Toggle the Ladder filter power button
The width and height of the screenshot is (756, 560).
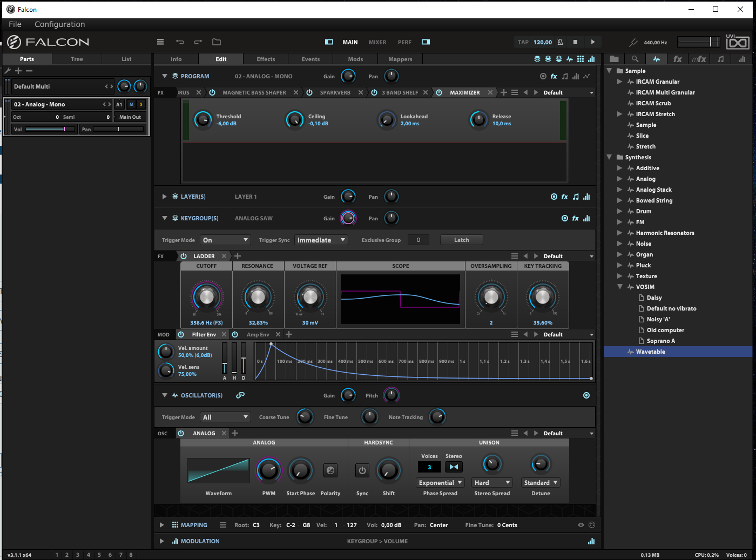click(184, 256)
